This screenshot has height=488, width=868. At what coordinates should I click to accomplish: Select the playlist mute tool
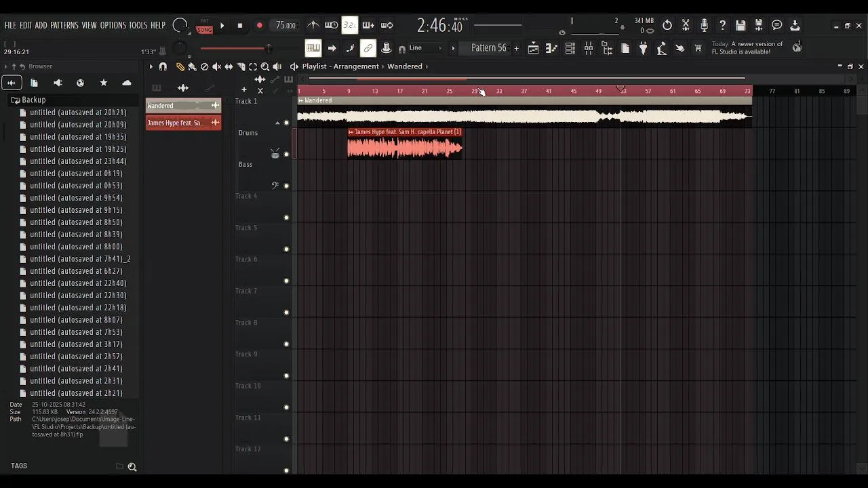pyautogui.click(x=217, y=66)
